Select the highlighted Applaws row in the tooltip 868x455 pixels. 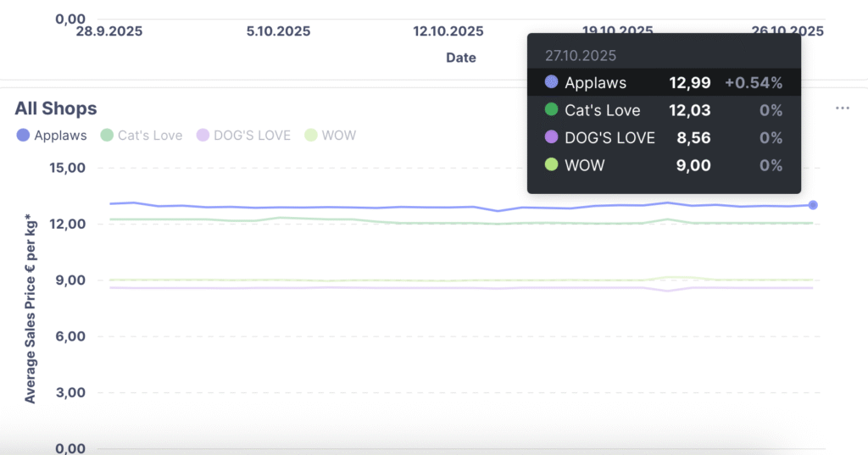point(663,83)
